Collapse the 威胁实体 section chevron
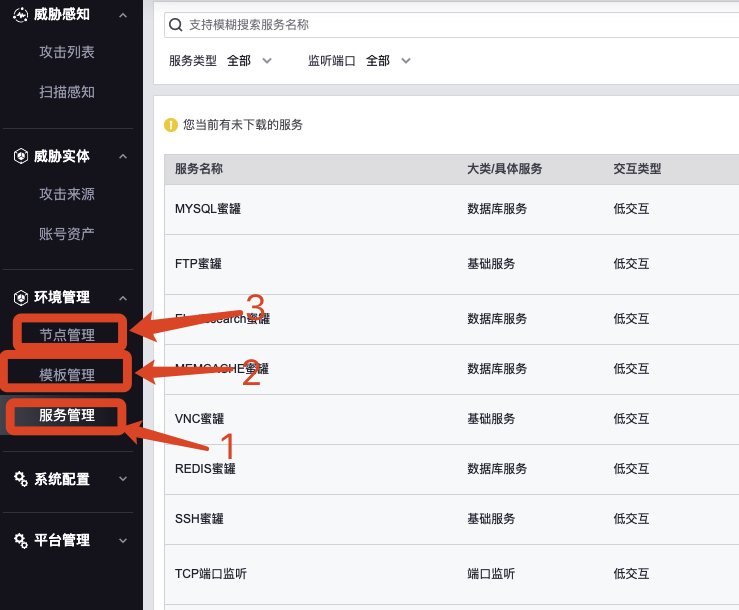 coord(122,156)
